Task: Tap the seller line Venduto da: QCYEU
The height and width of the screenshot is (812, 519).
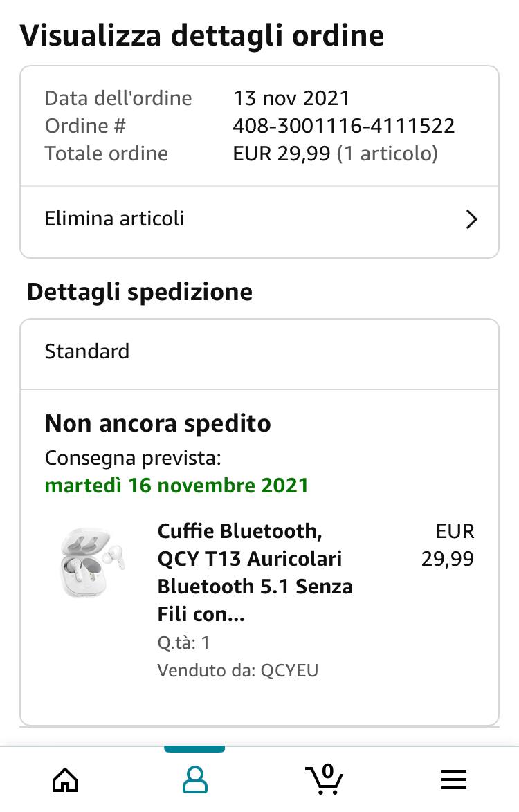Action: pyautogui.click(x=237, y=670)
